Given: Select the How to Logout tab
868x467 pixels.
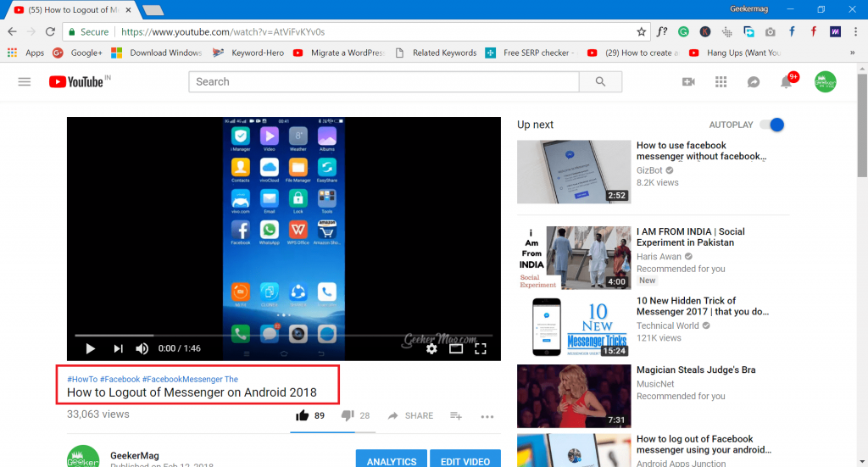Looking at the screenshot, I should [x=72, y=10].
